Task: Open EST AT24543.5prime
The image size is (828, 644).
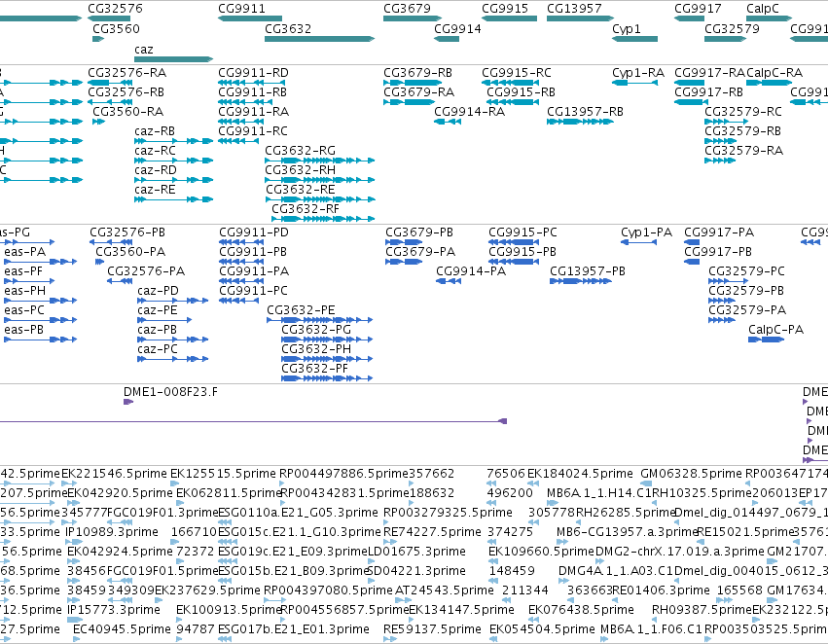Action: pos(444,590)
